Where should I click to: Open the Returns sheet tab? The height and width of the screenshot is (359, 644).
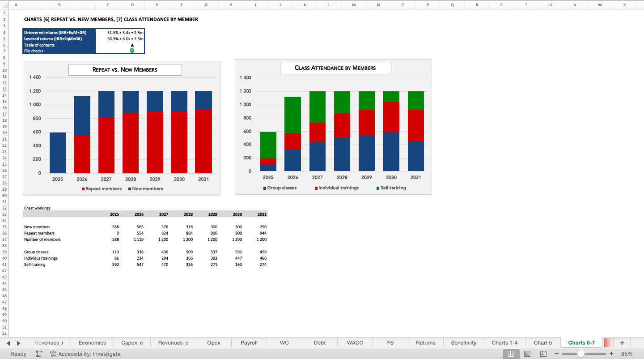click(425, 342)
